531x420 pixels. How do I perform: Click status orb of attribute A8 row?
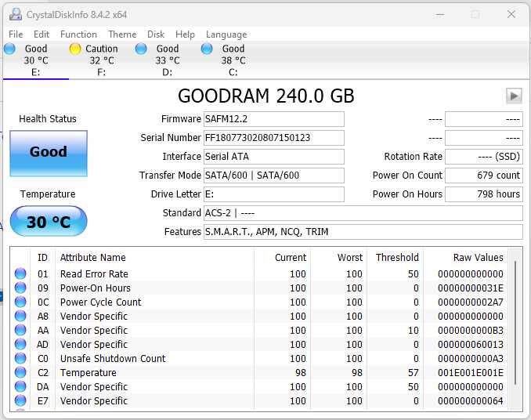click(20, 316)
